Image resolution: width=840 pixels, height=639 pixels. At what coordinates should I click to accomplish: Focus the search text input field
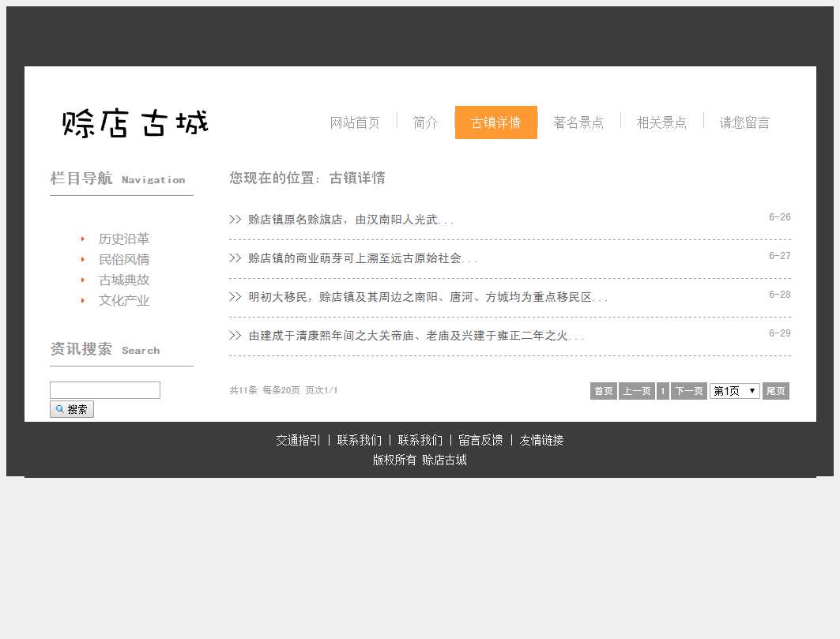[105, 390]
